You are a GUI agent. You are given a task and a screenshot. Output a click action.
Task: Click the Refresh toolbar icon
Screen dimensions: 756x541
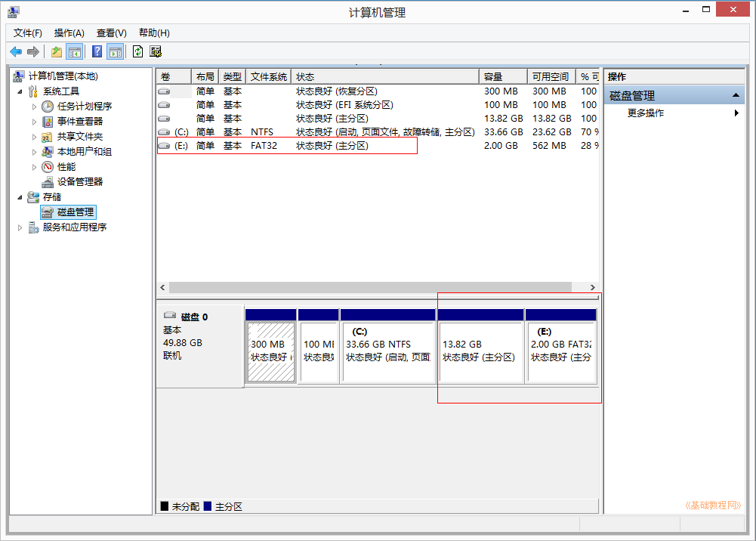pyautogui.click(x=137, y=51)
